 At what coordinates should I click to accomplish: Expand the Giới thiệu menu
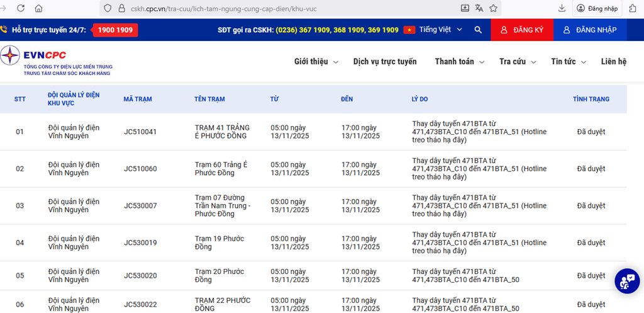(316, 62)
